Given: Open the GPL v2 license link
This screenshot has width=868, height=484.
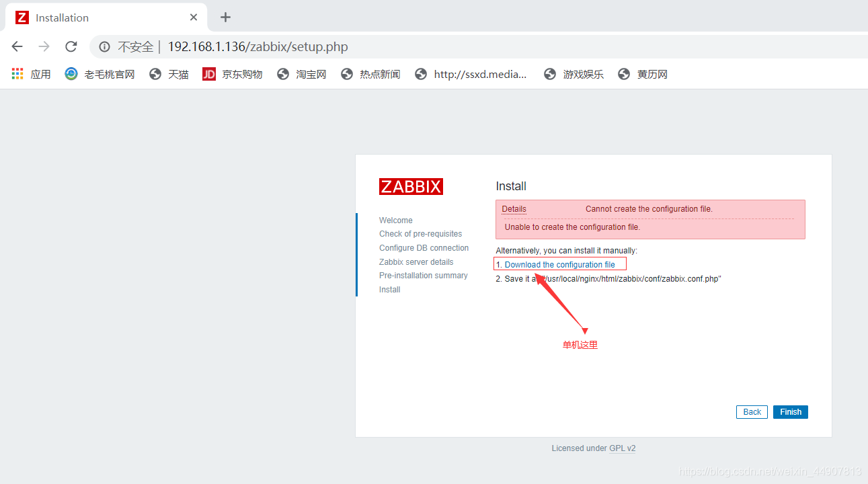Looking at the screenshot, I should coord(623,448).
